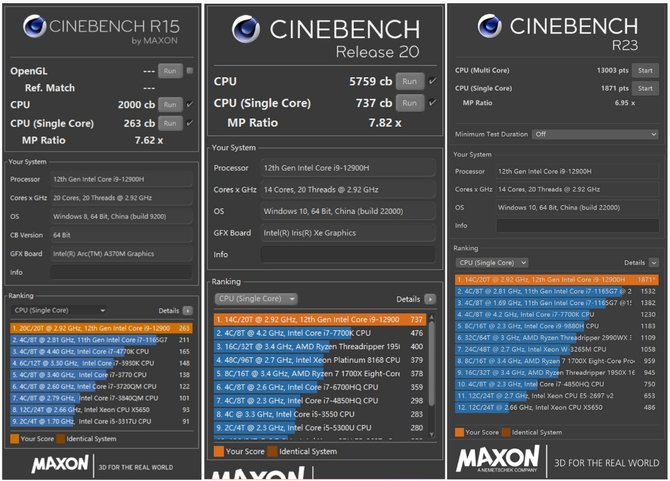Viewport: 670px width, 481px height.
Task: Open ranking type dropdown in Cinebench R15
Action: click(x=60, y=310)
